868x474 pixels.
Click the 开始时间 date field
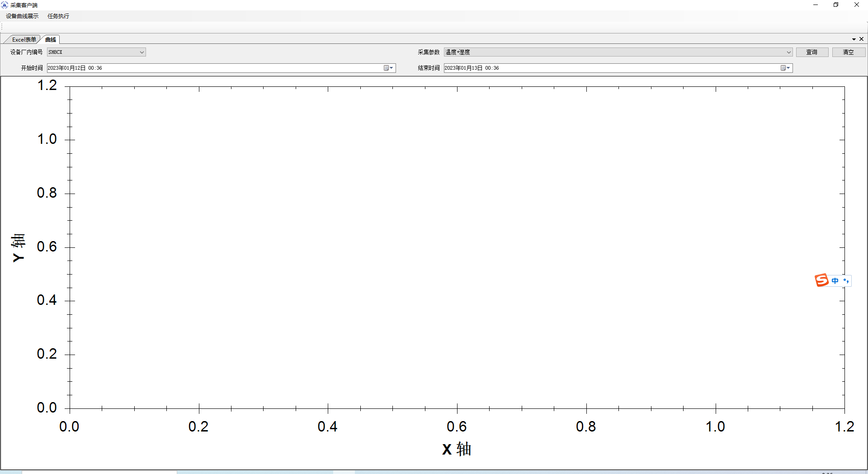click(x=222, y=68)
